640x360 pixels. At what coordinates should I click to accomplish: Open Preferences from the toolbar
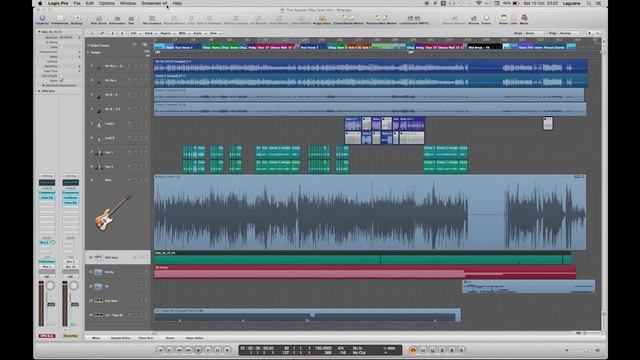coord(60,19)
